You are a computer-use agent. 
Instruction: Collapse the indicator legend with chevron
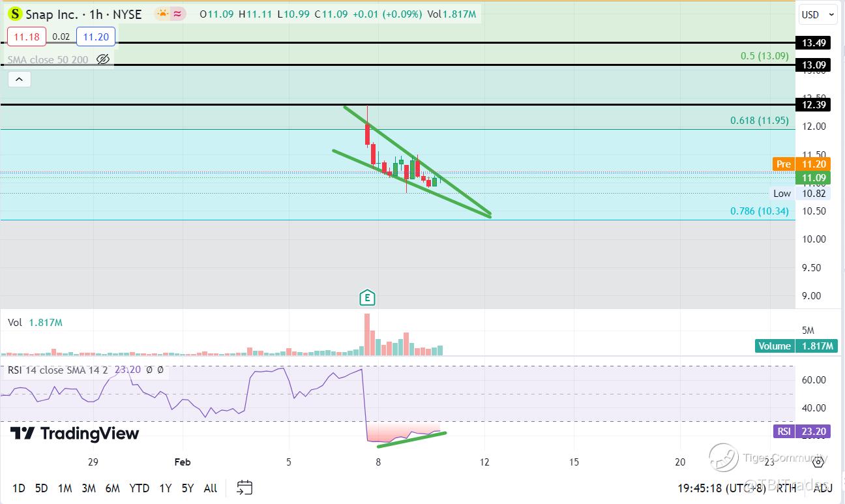pos(19,80)
